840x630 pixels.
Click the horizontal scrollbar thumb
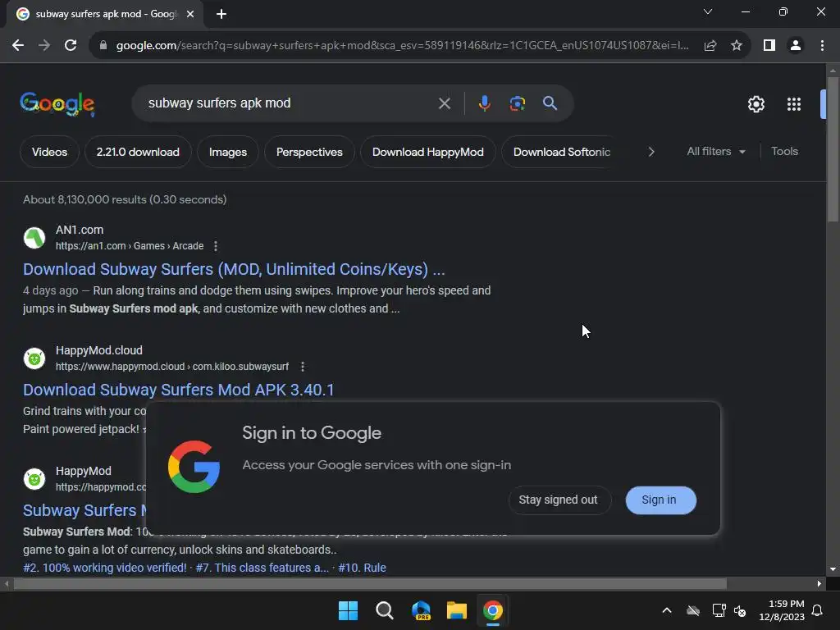click(370, 583)
